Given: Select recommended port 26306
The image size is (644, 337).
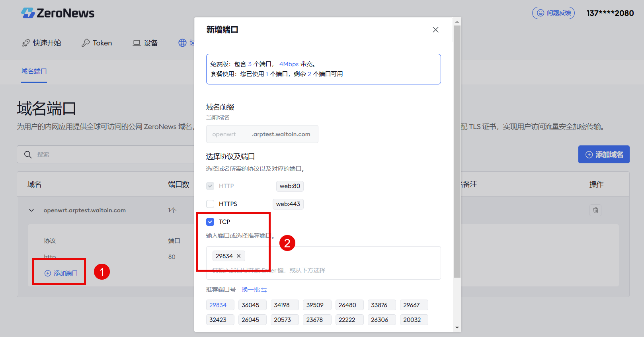Looking at the screenshot, I should [x=382, y=320].
